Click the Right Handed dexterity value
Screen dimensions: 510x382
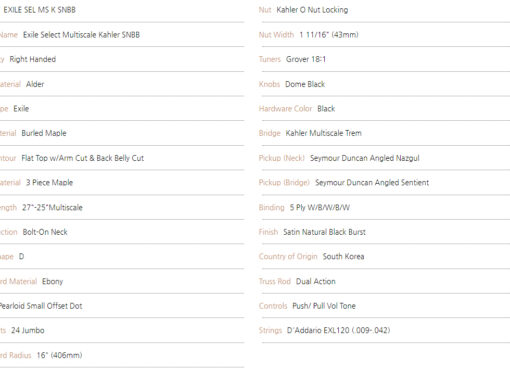coord(33,59)
